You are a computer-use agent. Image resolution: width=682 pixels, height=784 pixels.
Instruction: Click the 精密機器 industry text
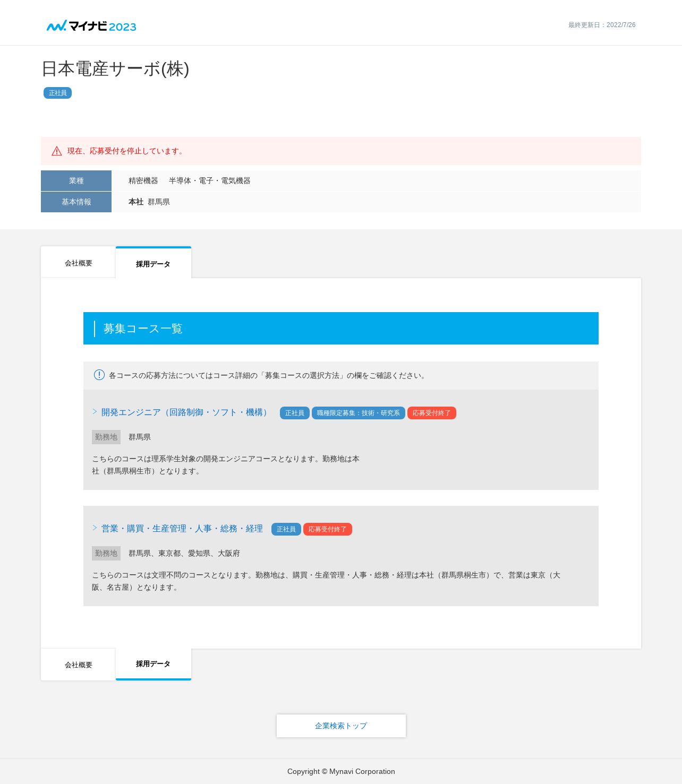pyautogui.click(x=143, y=180)
